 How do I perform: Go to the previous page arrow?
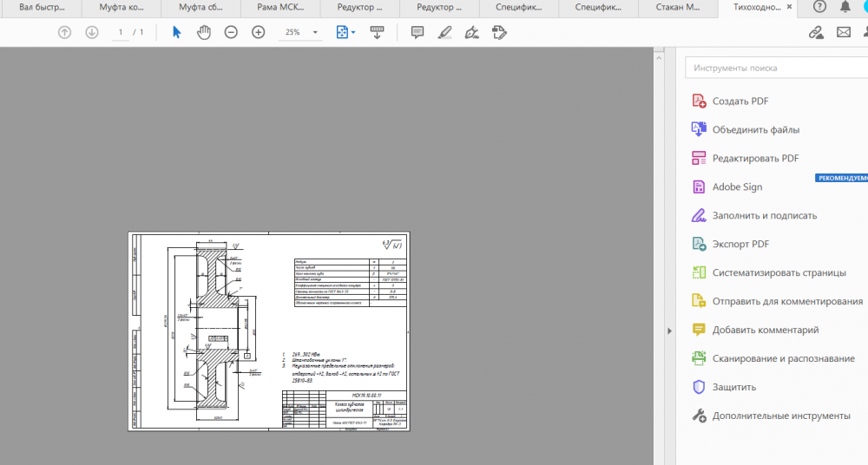click(64, 32)
